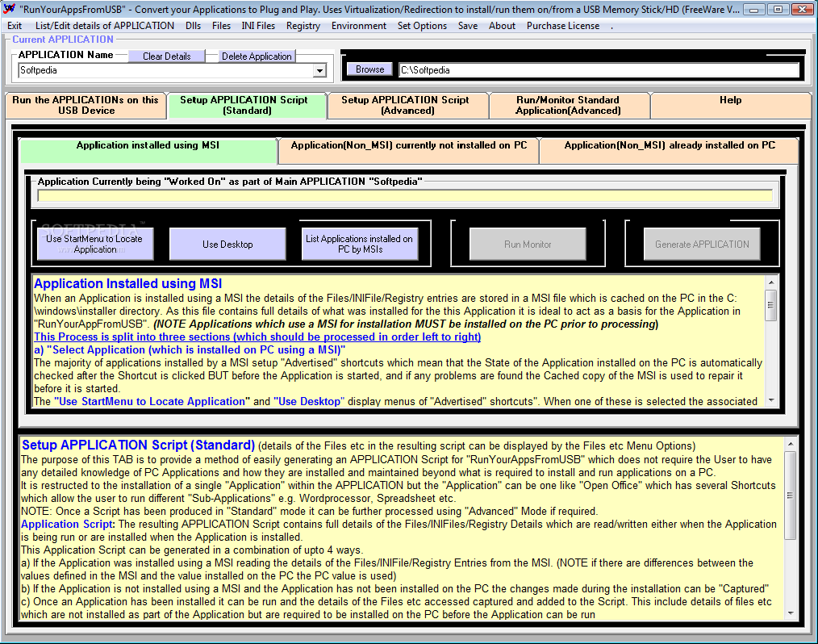The height and width of the screenshot is (644, 818).
Task: Click the 'Application Installed using MSI' heading text
Action: tap(127, 283)
